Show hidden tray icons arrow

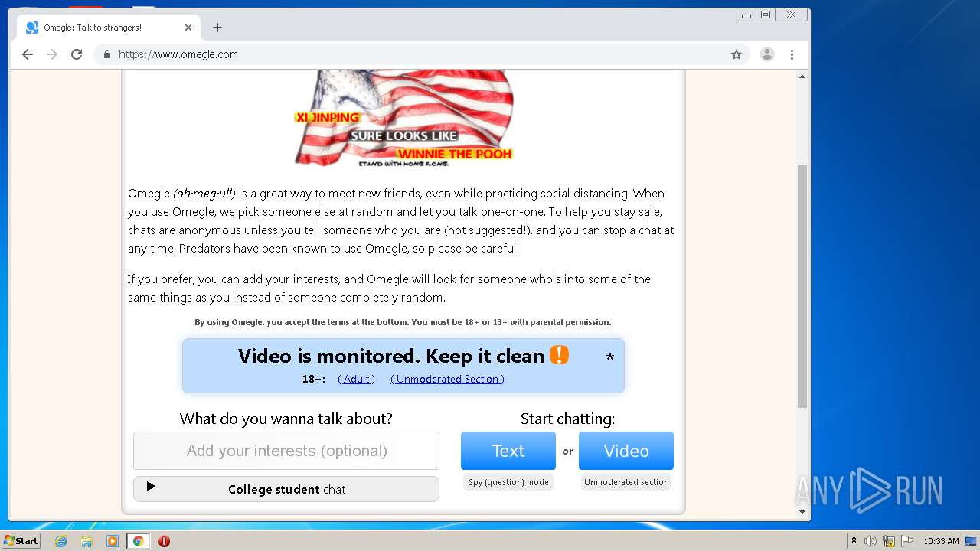pos(854,541)
